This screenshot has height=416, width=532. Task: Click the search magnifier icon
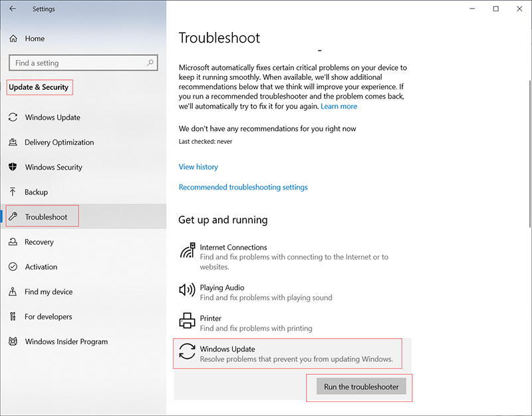[x=150, y=63]
